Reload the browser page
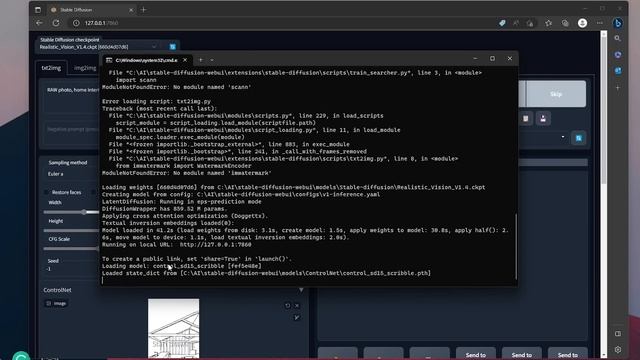 (56, 23)
